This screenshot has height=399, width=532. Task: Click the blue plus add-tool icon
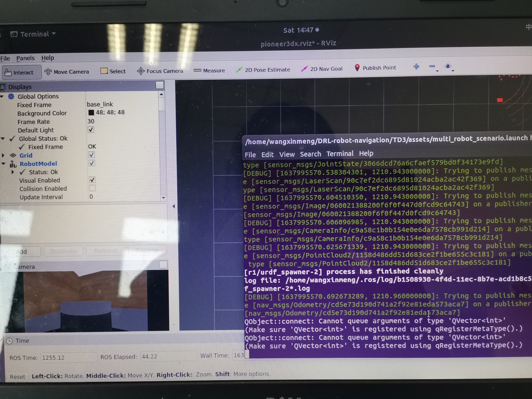tap(416, 67)
